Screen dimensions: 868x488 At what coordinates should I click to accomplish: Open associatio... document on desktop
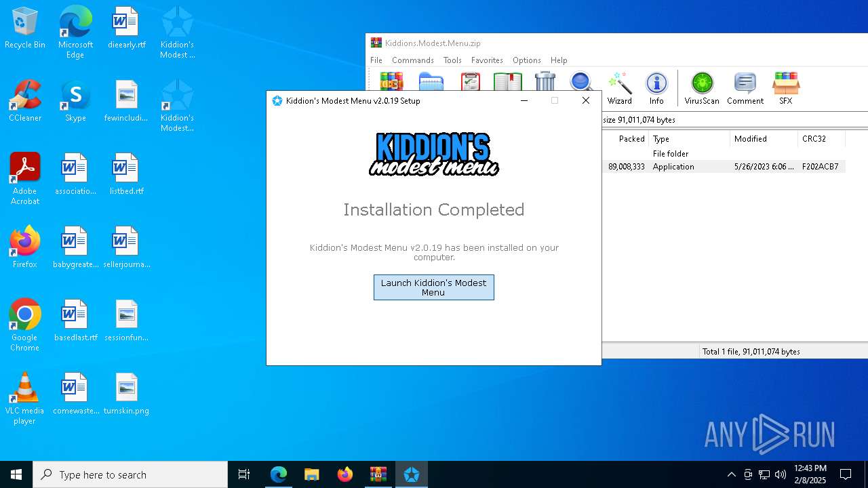[x=75, y=175]
